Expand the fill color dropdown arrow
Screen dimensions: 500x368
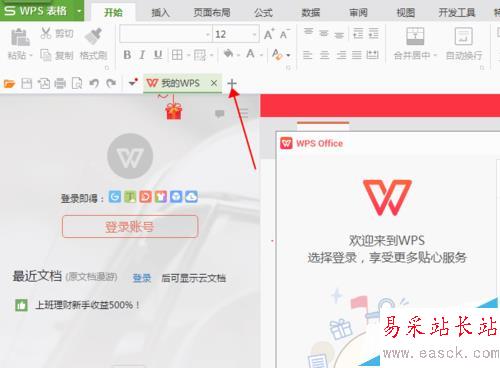238,55
